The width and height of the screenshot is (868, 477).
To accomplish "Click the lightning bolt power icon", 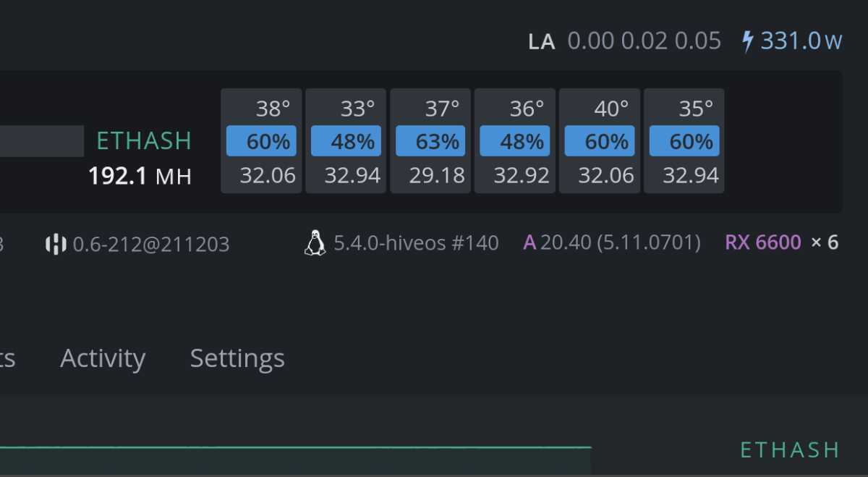I will 748,41.
